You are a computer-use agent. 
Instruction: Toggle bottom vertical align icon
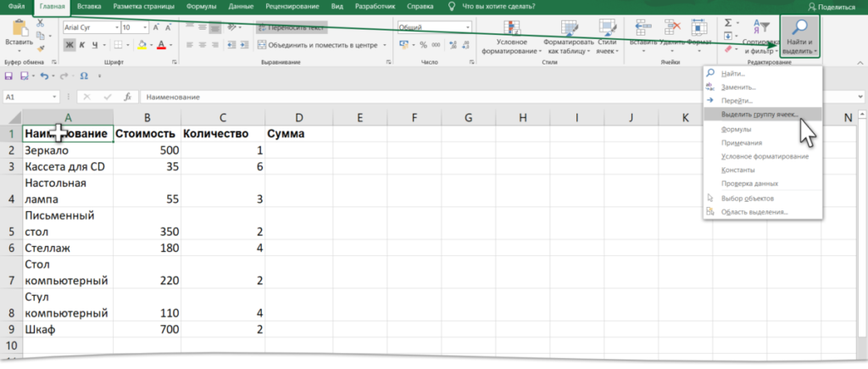(214, 27)
